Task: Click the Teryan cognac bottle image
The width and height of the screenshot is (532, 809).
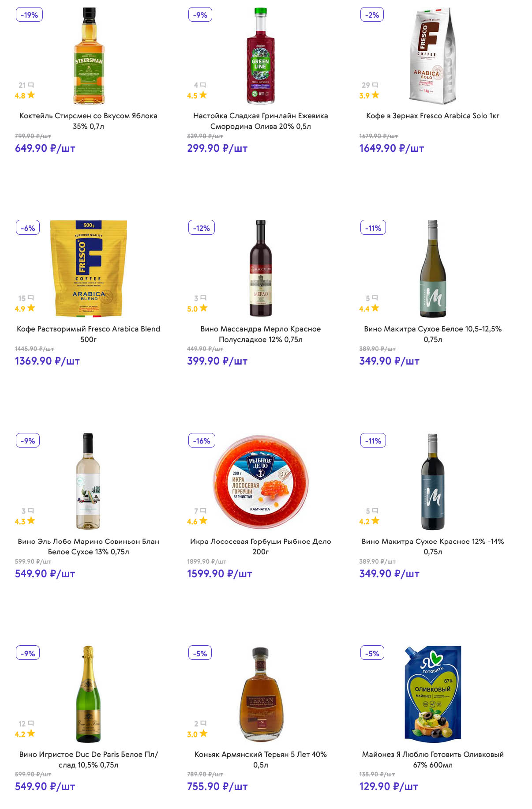Action: point(260,694)
